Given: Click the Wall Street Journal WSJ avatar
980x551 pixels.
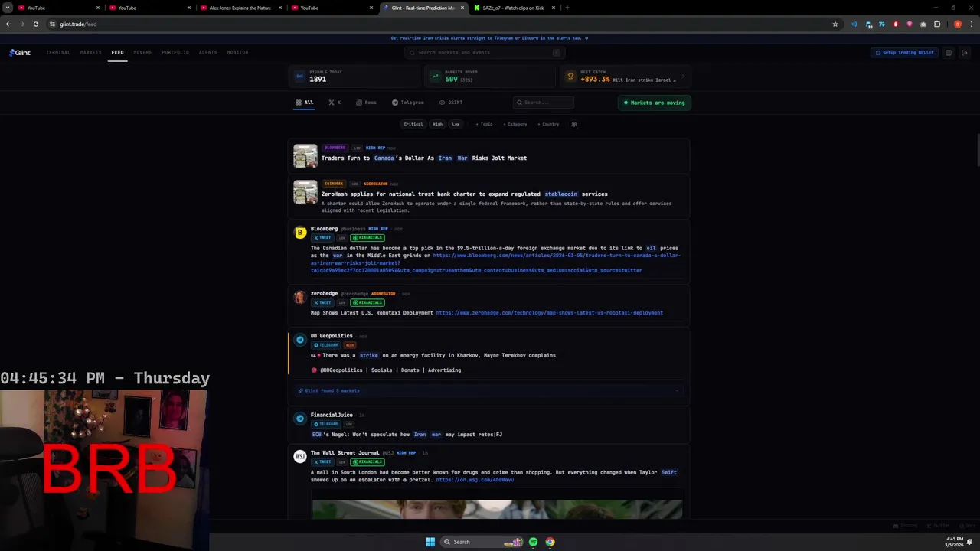Looking at the screenshot, I should pyautogui.click(x=300, y=457).
